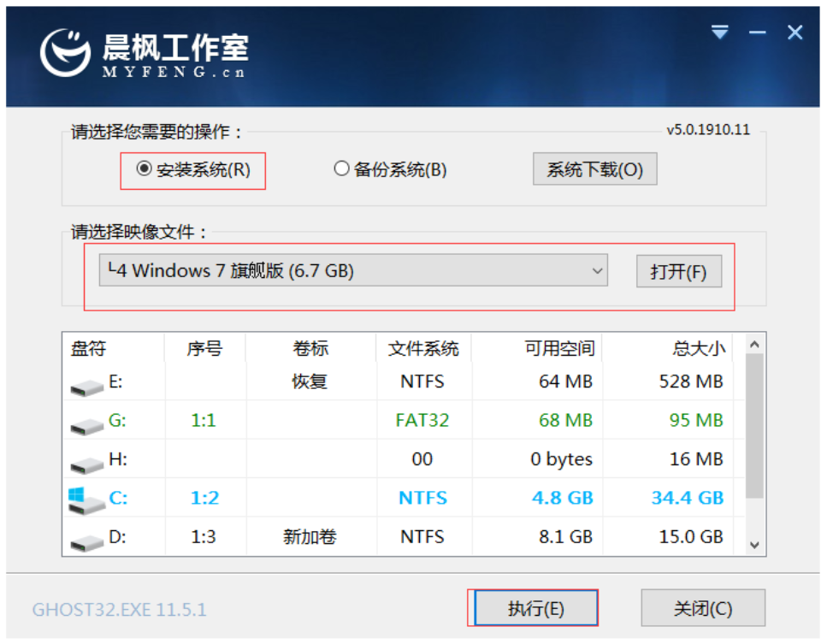Image resolution: width=827 pixels, height=644 pixels.
Task: Click NTFS in the C: row
Action: (423, 498)
